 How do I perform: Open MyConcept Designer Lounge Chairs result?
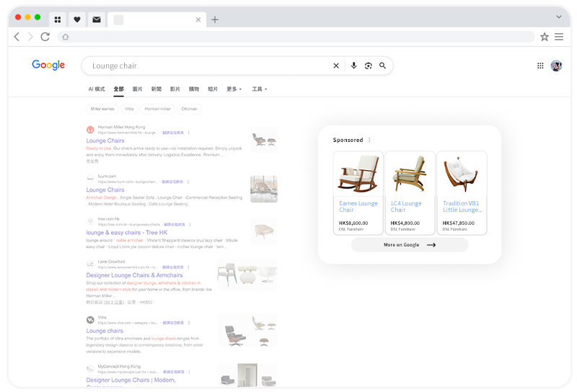131,380
